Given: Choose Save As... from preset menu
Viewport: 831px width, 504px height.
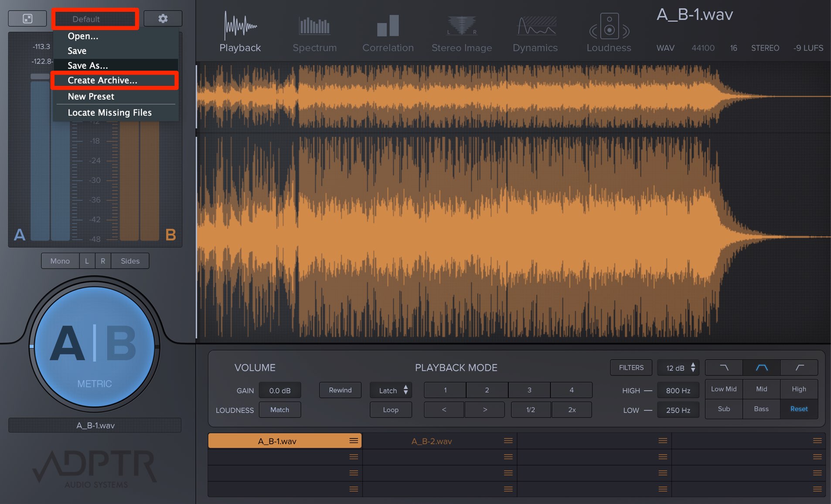Looking at the screenshot, I should 116,65.
